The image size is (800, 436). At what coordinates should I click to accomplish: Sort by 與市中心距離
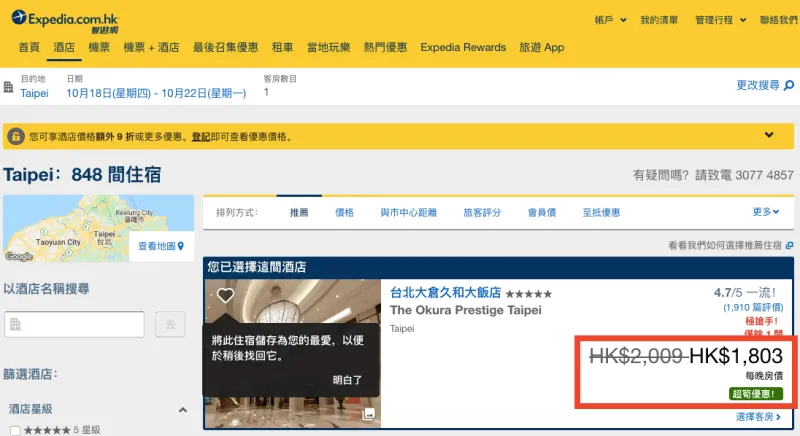coord(409,213)
